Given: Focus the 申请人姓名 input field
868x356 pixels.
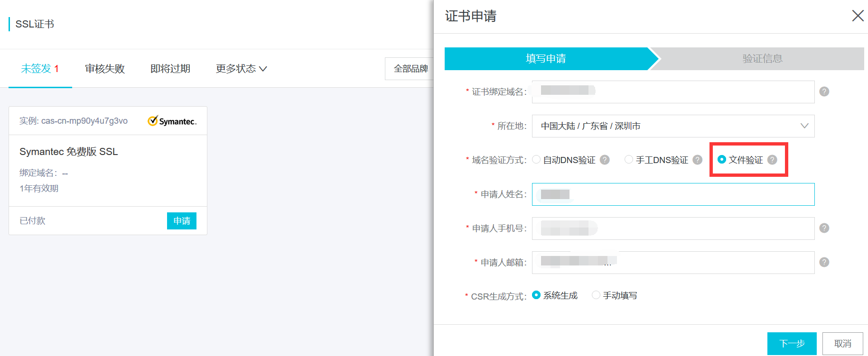Looking at the screenshot, I should coord(673,194).
